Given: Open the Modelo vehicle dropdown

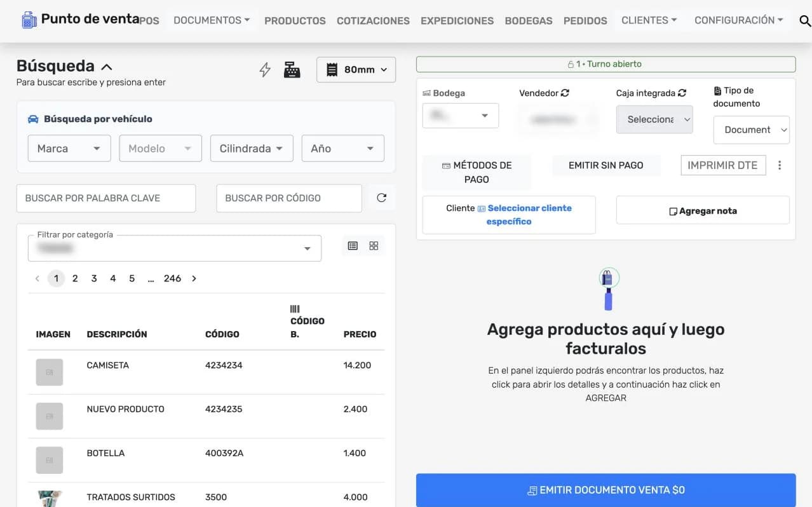Looking at the screenshot, I should click(x=161, y=148).
